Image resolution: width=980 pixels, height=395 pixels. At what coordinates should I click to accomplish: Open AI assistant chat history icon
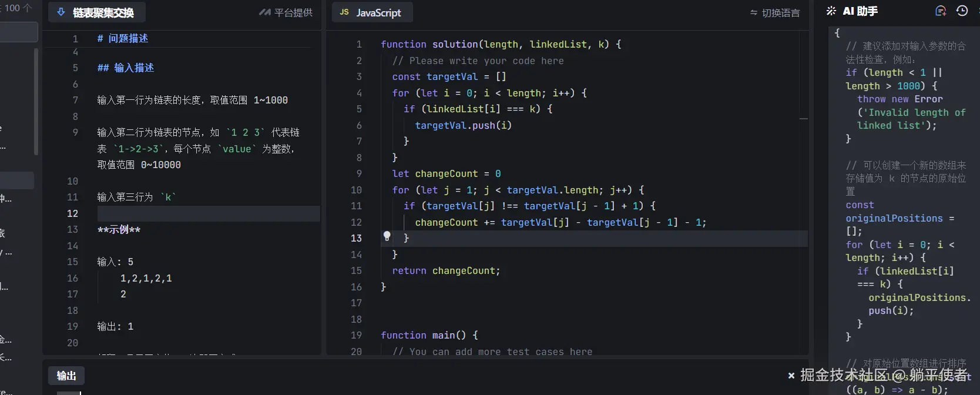[x=962, y=11]
